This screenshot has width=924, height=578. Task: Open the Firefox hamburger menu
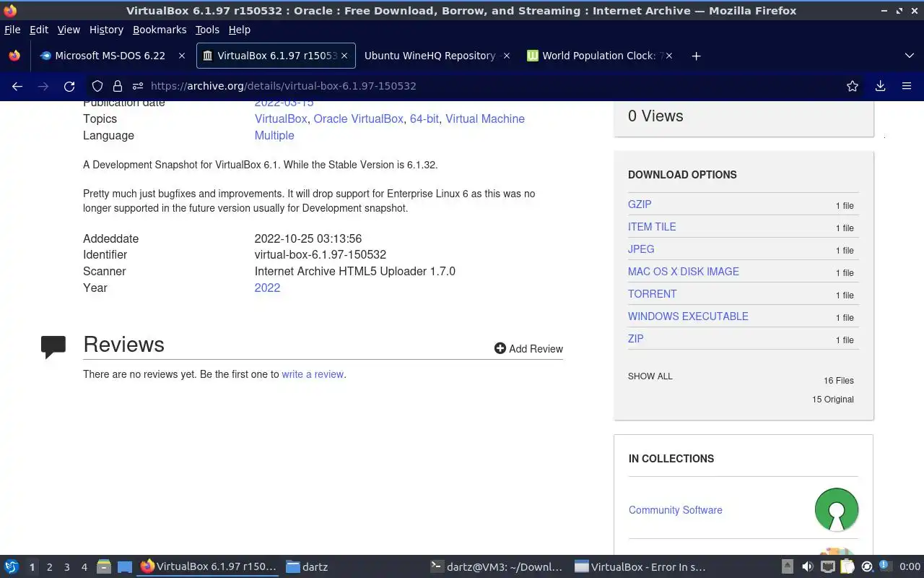(x=907, y=86)
